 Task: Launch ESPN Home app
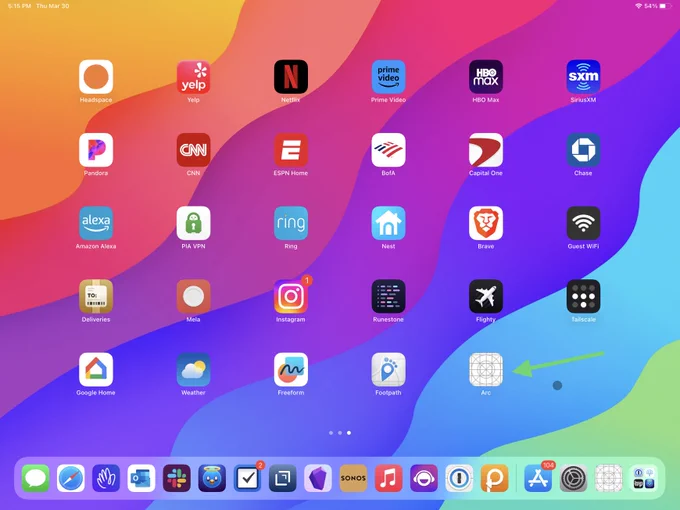[x=291, y=150]
